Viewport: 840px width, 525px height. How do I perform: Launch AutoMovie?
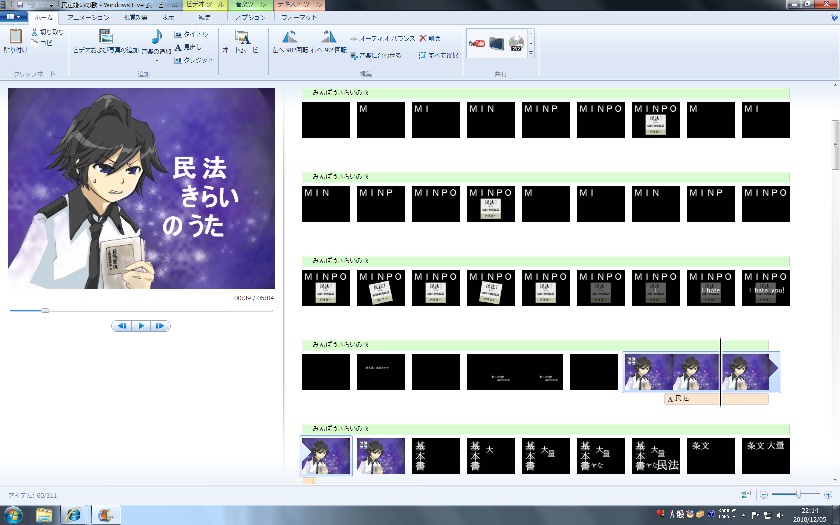point(242,42)
